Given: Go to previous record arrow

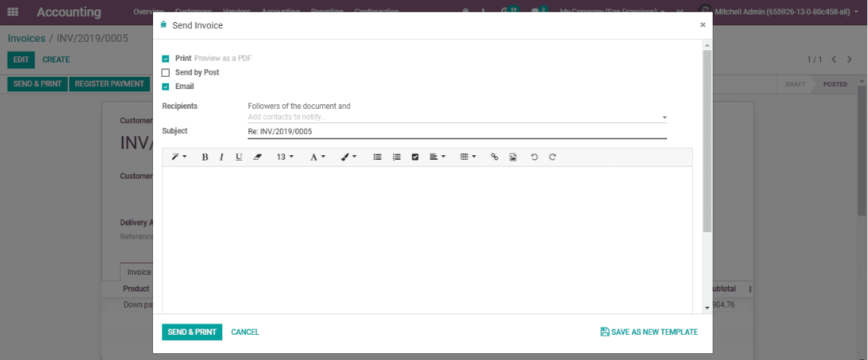Looking at the screenshot, I should [x=834, y=59].
